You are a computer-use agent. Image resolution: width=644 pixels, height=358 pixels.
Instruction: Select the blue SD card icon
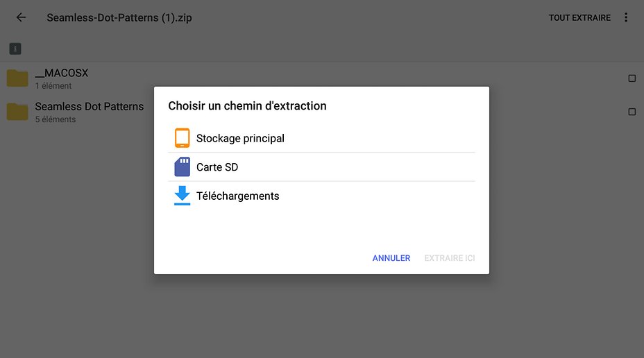(182, 167)
